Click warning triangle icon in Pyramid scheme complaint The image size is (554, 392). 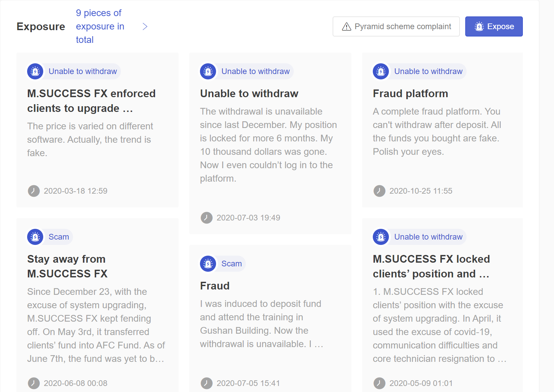(x=347, y=26)
